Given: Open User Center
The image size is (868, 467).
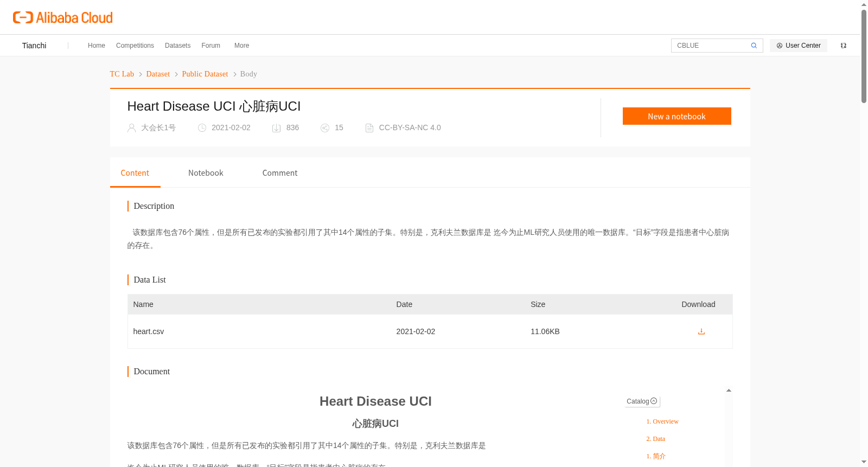Looking at the screenshot, I should [799, 46].
